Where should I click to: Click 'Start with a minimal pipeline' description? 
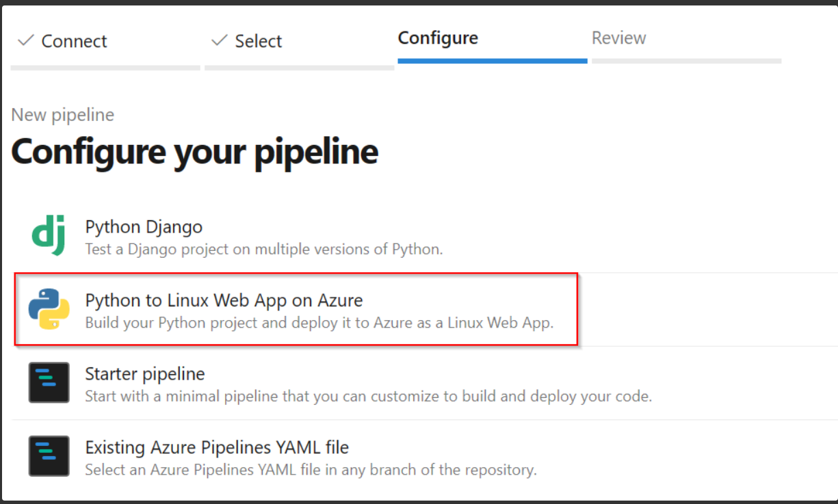tap(368, 396)
